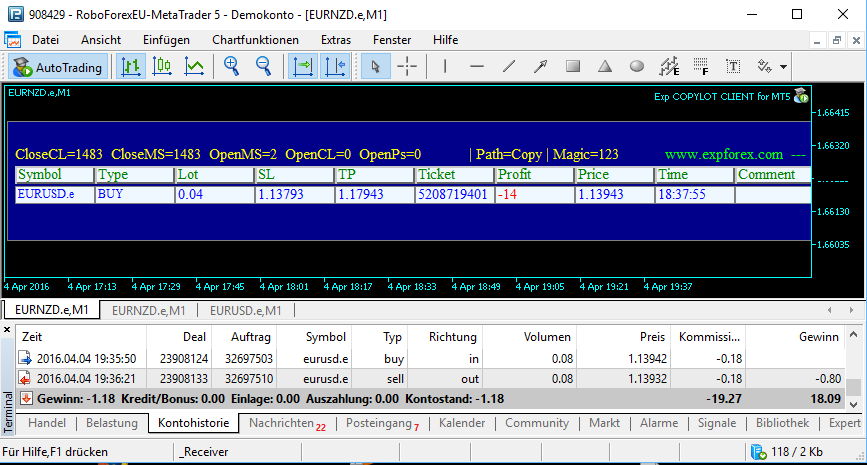Click ticket number 5208719401 cell
This screenshot has height=465, width=867.
pos(453,195)
